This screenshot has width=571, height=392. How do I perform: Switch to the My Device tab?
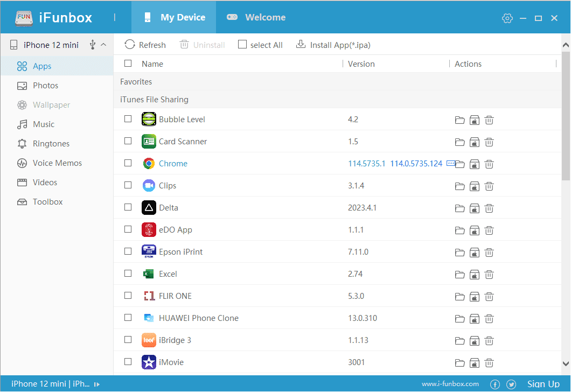tap(173, 17)
